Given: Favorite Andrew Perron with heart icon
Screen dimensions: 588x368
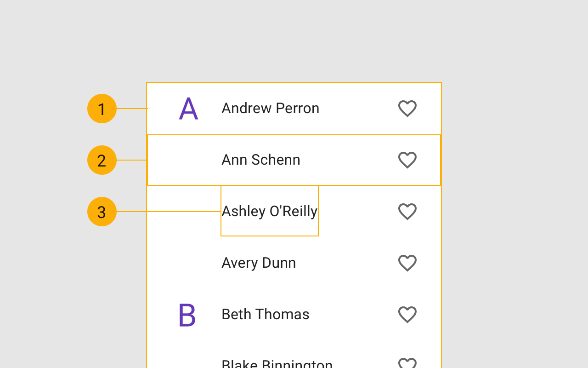Looking at the screenshot, I should pos(407,109).
